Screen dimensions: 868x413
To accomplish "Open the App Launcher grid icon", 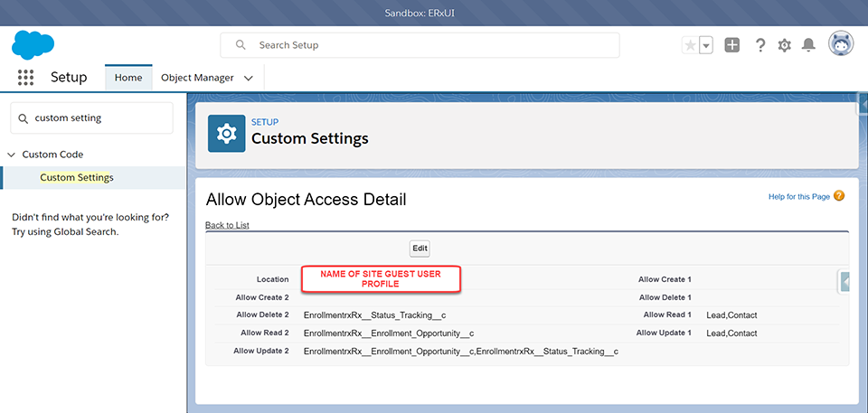I will [x=25, y=78].
